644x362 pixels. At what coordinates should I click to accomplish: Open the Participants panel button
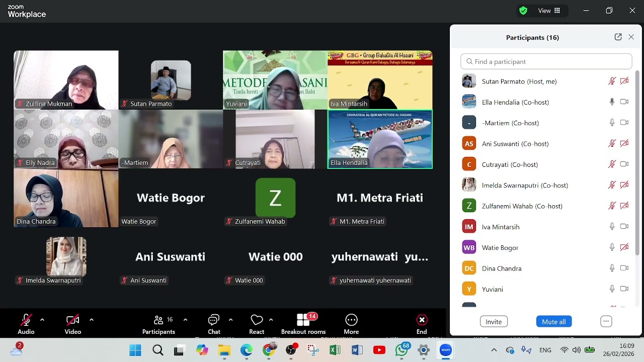(x=159, y=324)
